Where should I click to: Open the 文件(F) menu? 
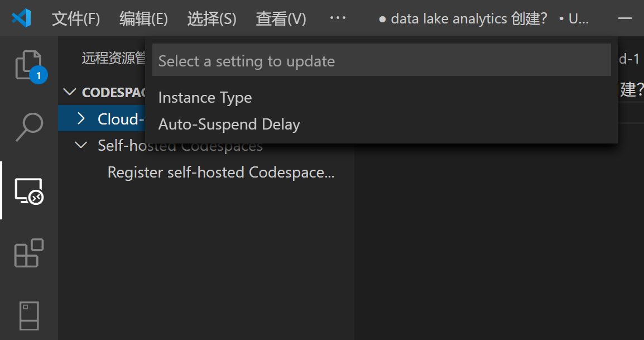pyautogui.click(x=75, y=18)
